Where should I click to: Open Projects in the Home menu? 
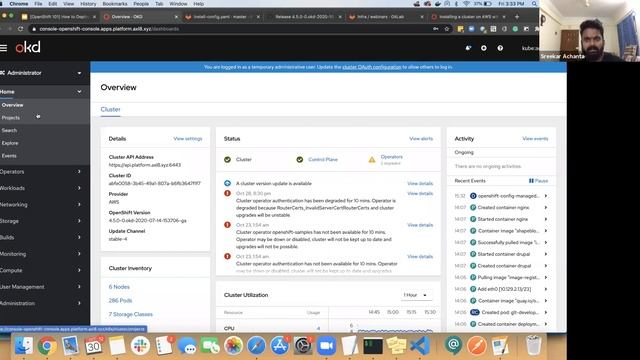pos(11,118)
